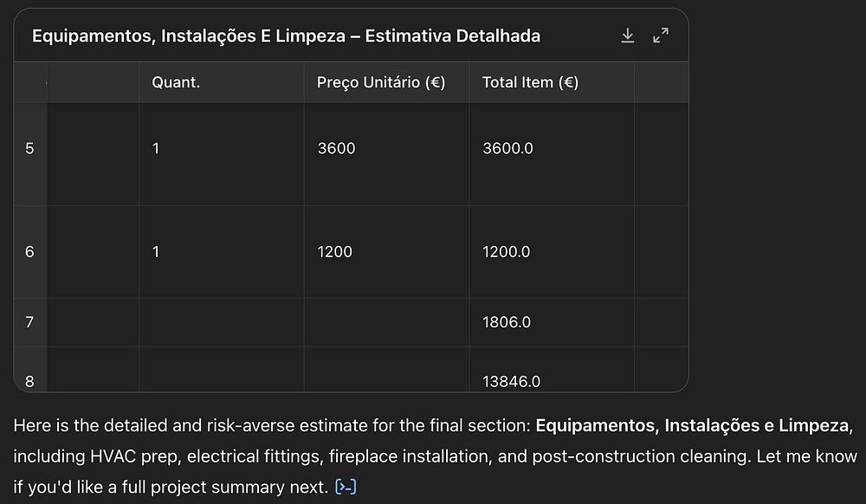The width and height of the screenshot is (866, 504).
Task: Click the empty quantity cell in row 7
Action: (x=221, y=322)
